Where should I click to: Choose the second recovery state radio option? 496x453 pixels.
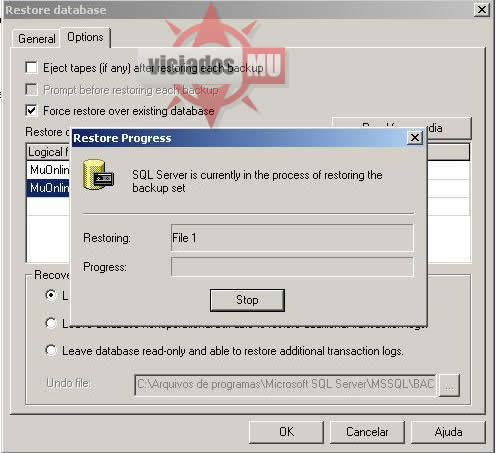51,323
